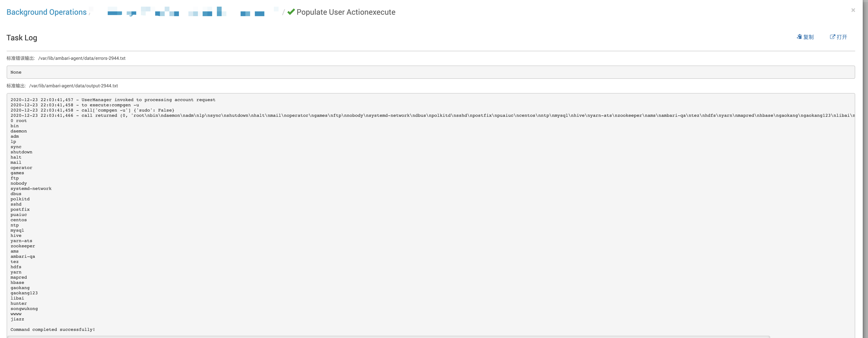Click the 'libai' user line
This screenshot has width=868, height=338.
[x=17, y=298]
